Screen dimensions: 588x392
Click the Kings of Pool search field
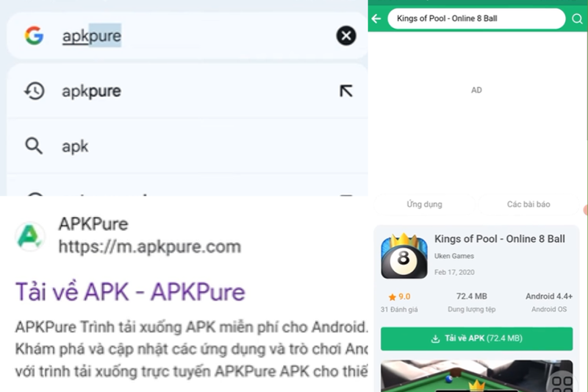click(476, 18)
